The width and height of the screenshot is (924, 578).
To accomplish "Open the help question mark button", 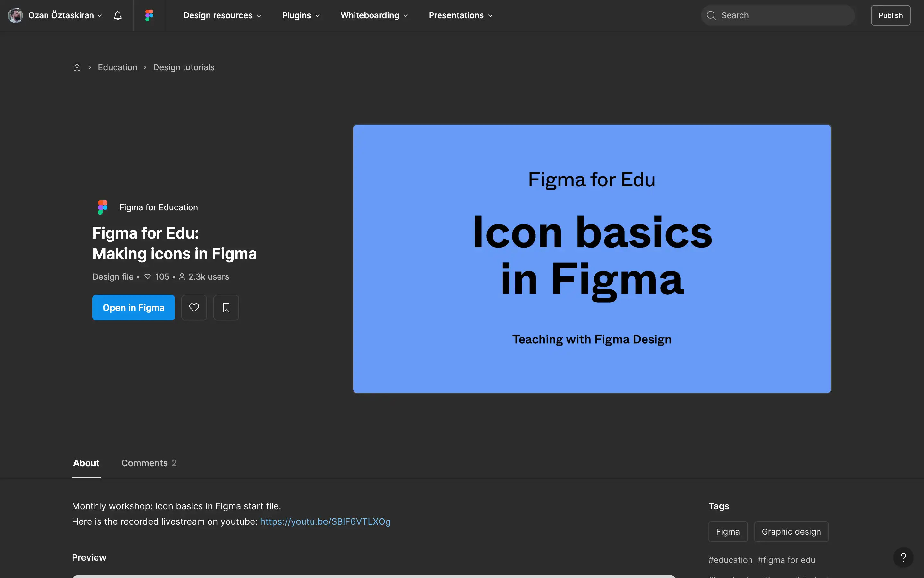I will pyautogui.click(x=903, y=557).
